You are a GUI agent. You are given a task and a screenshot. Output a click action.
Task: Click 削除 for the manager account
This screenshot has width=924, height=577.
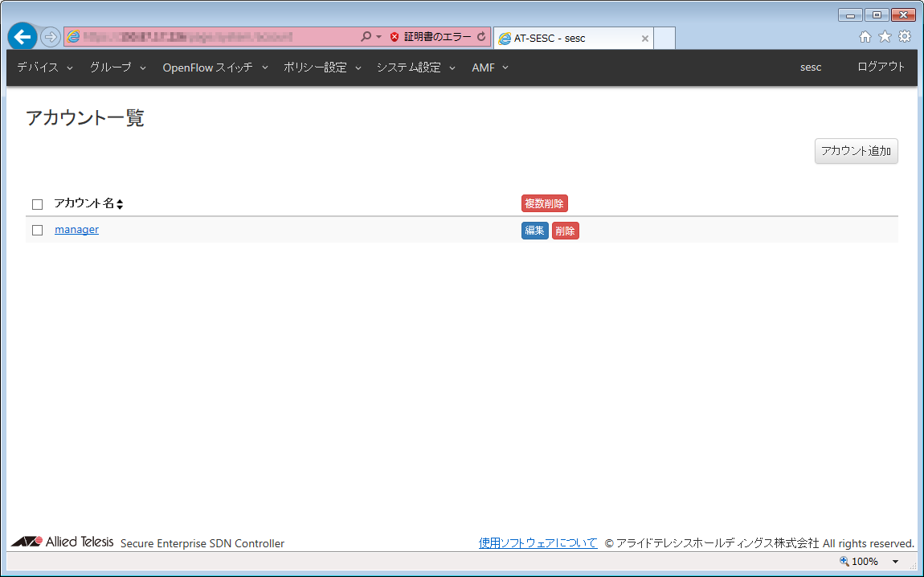[x=566, y=231]
